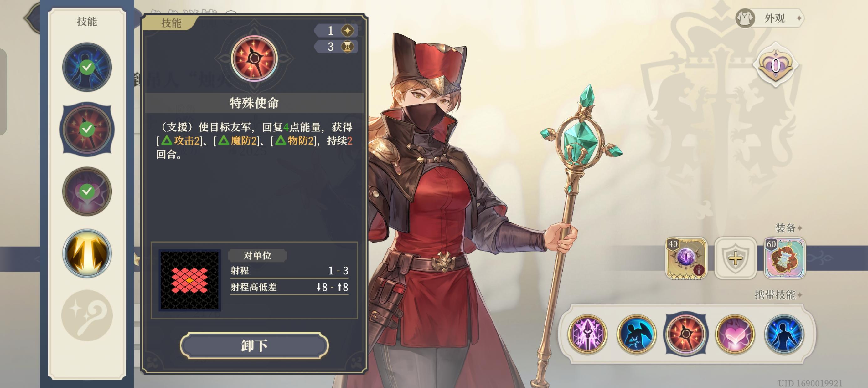The image size is (868, 388).
Task: Select the blue glowing body carried skill
Action: pyautogui.click(x=784, y=334)
